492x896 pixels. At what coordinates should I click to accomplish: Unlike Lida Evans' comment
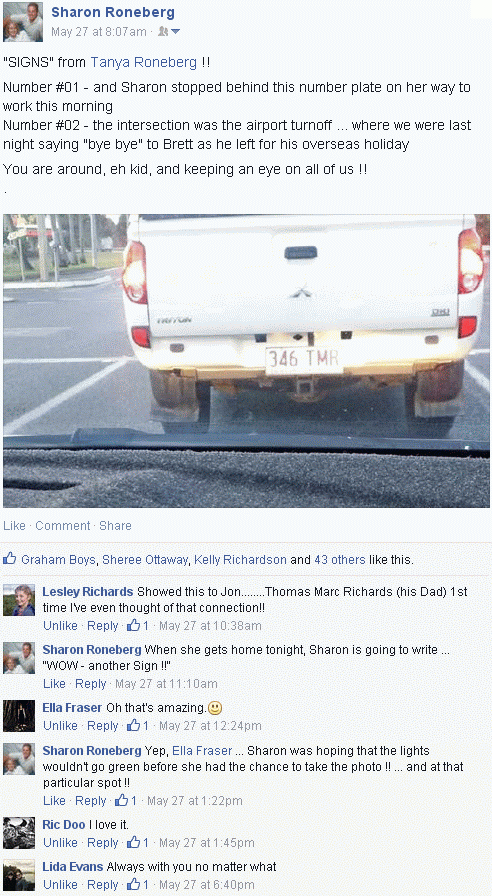click(x=61, y=885)
